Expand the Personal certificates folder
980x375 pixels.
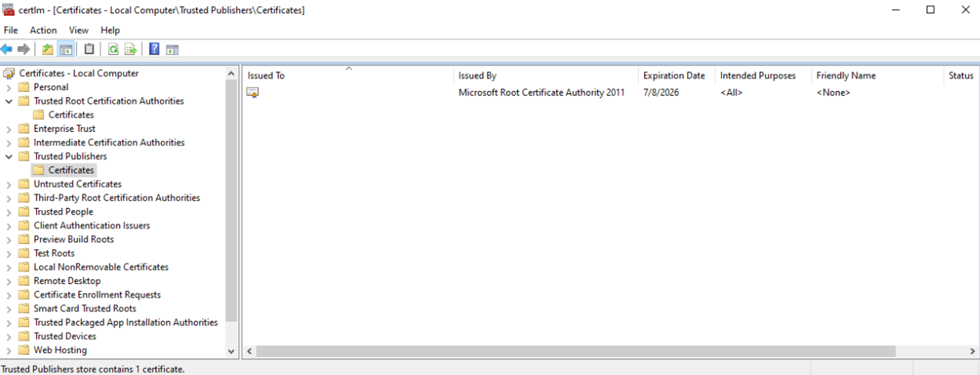tap(14, 87)
